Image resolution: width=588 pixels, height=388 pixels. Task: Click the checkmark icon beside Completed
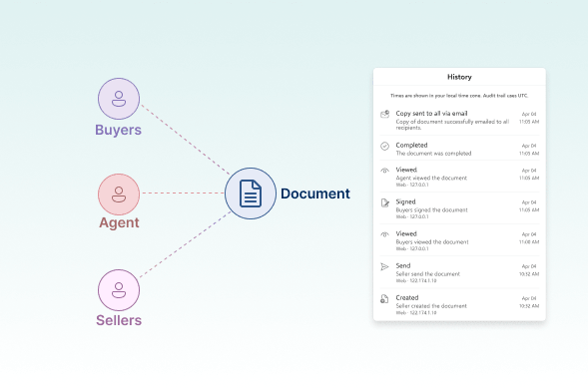pos(384,146)
